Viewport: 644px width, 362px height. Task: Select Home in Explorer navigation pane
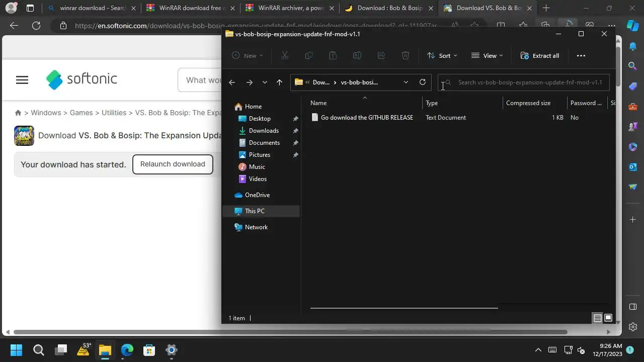[x=253, y=107]
